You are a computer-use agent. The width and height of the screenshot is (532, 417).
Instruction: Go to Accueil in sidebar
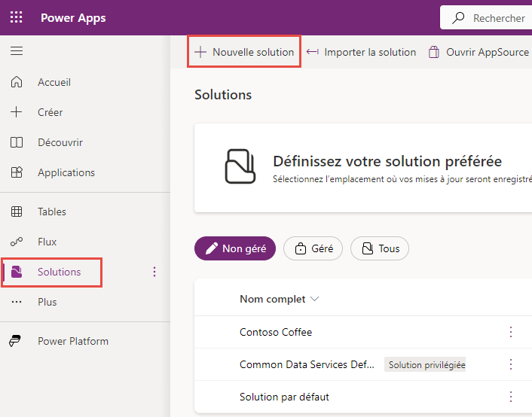point(54,82)
